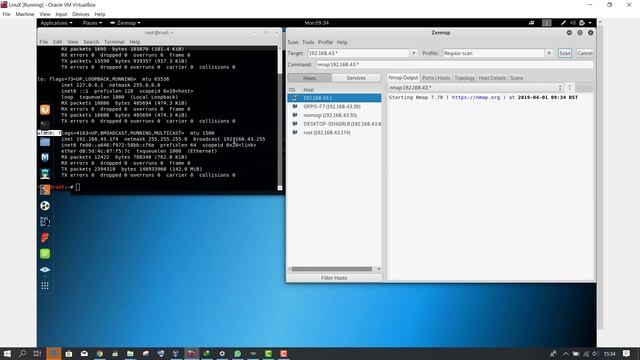
Task: Open the terminal View menu
Action: click(x=73, y=42)
